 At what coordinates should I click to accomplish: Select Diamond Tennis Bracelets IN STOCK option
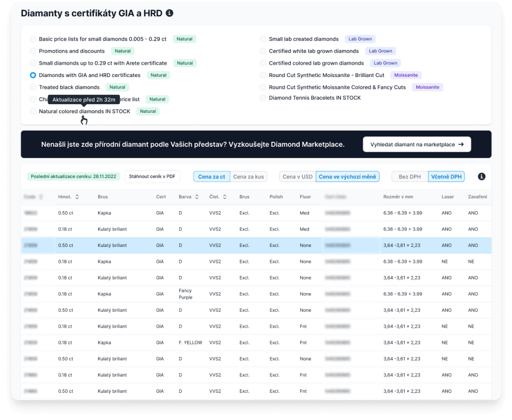[263, 98]
